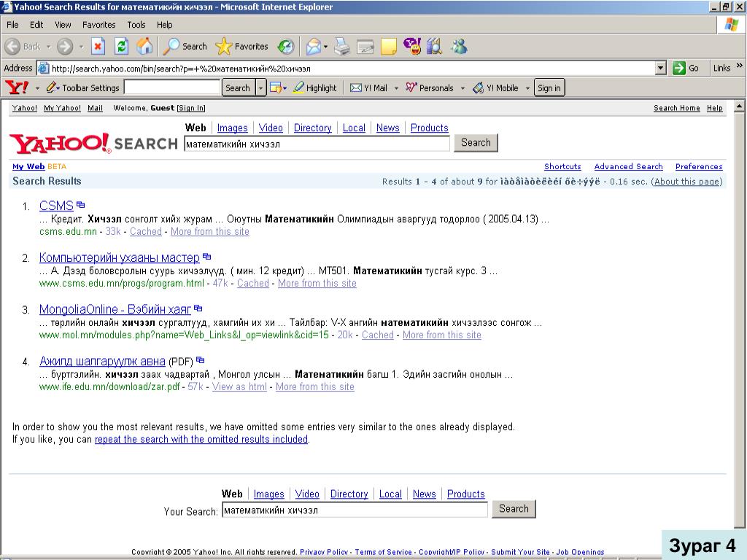Click new-window icon beside MongoliaOnline result
Screen dimensions: 747x560
pos(198,308)
